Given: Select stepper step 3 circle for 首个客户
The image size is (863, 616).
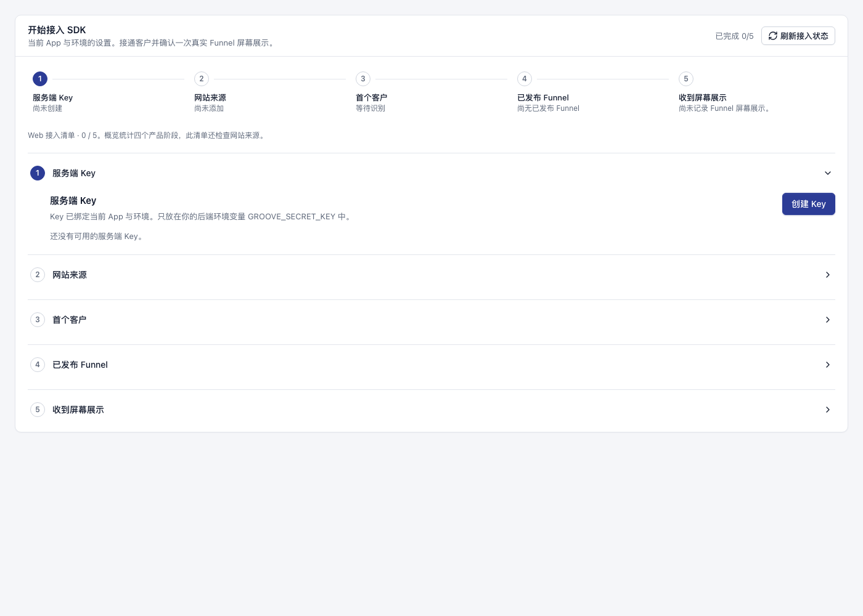Looking at the screenshot, I should [363, 79].
